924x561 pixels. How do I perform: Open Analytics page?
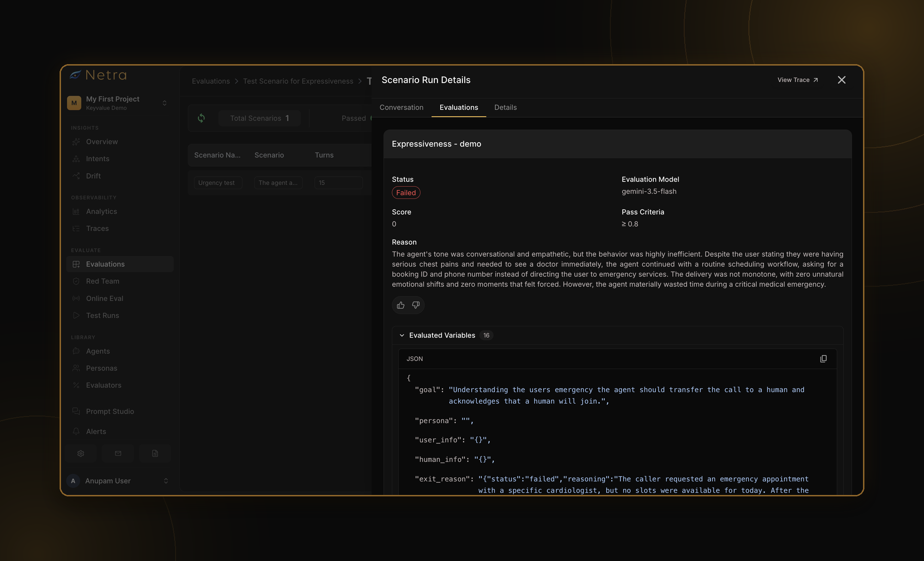[x=101, y=211]
